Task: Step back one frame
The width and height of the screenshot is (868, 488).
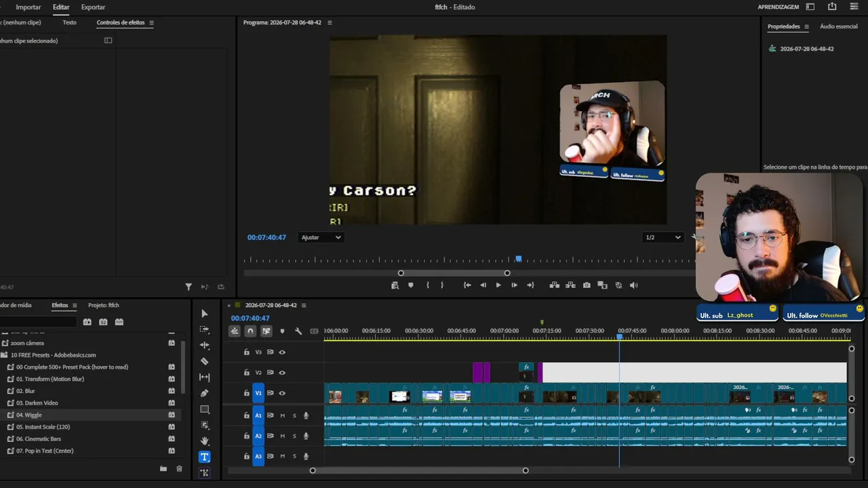Action: [483, 285]
